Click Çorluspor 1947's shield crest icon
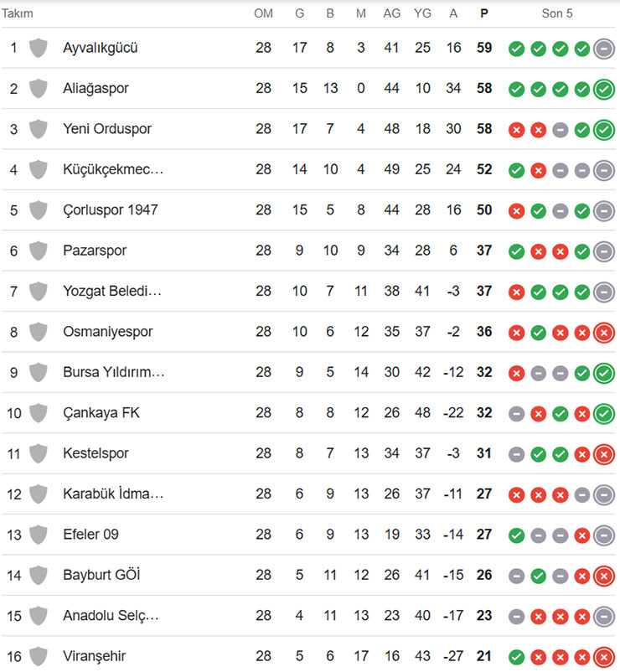 [x=38, y=210]
